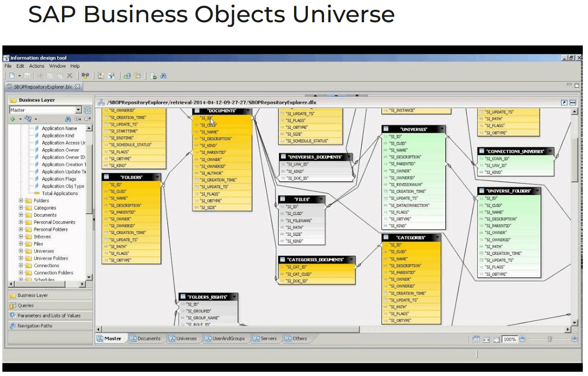Screen dimensions: 588x376
Task: Click the zoom-in plus button by the slider
Action: tap(574, 339)
